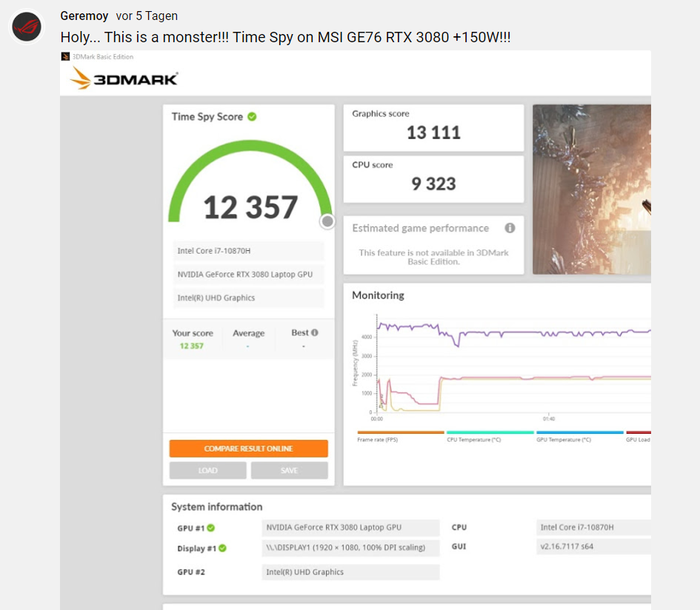Screen dimensions: 700x610
Task: Click the 'vor 5 Tagen' timestamp
Action: pos(147,16)
